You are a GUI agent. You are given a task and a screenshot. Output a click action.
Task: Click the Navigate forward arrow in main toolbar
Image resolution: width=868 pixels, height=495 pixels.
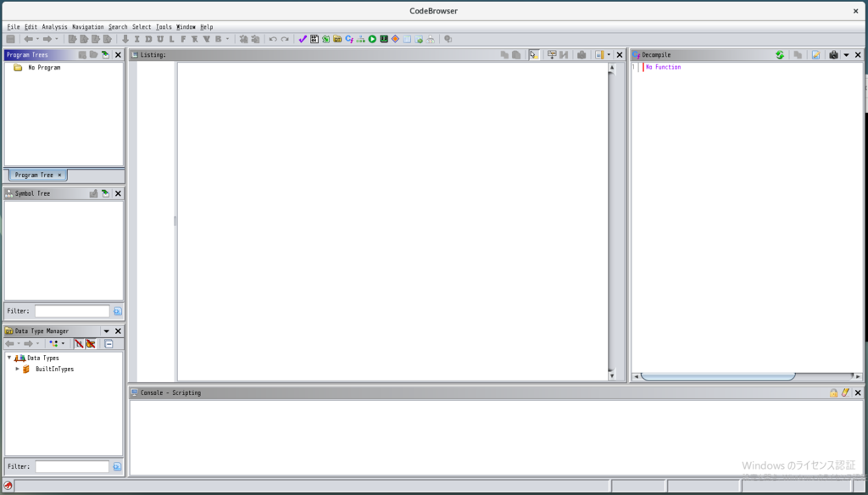(x=47, y=39)
